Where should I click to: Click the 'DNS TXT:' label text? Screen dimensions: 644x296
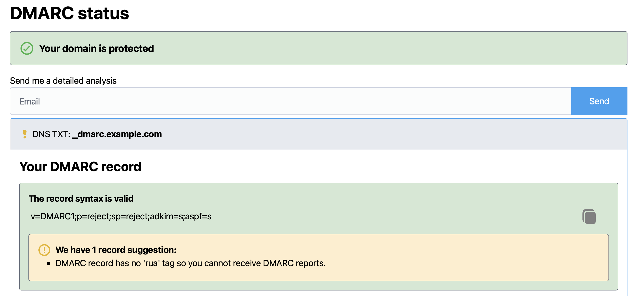point(51,134)
